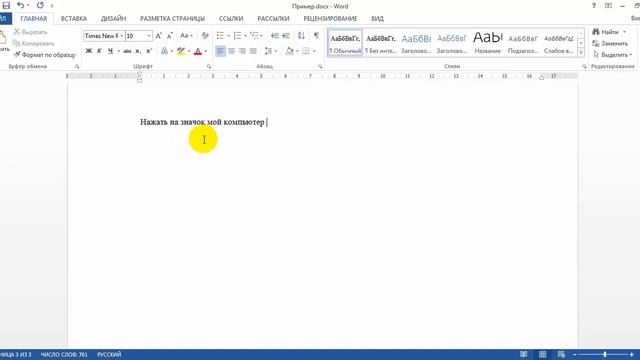Open the Выделить dropdown in editing group
The width and height of the screenshot is (640, 360).
613,55
